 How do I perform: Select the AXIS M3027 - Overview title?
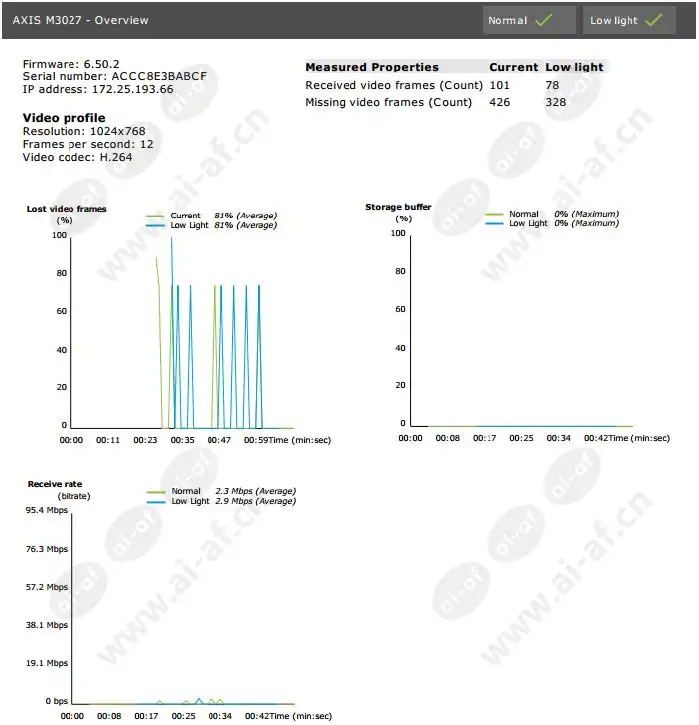tap(80, 20)
